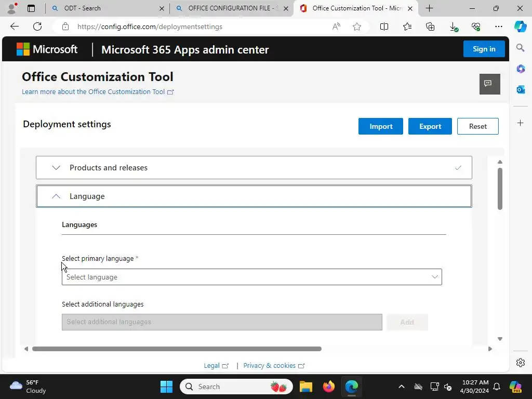Viewport: 532px width, 399px height.
Task: Open Copilot preview in the taskbar
Action: (515, 387)
